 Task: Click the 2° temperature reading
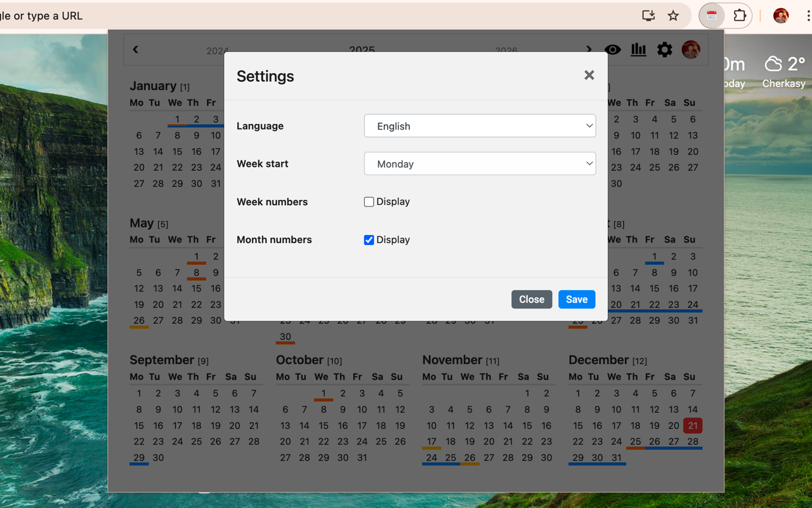[796, 63]
